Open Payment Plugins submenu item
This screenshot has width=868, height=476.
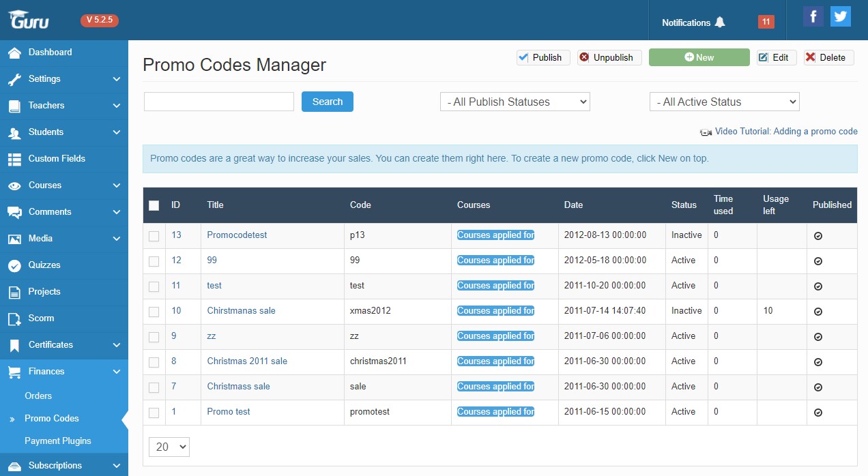coord(58,441)
